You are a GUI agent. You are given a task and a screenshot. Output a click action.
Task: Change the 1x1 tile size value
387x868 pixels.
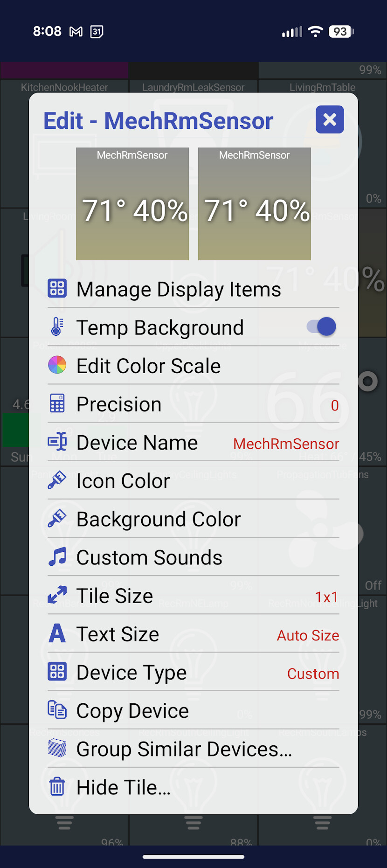tap(326, 597)
